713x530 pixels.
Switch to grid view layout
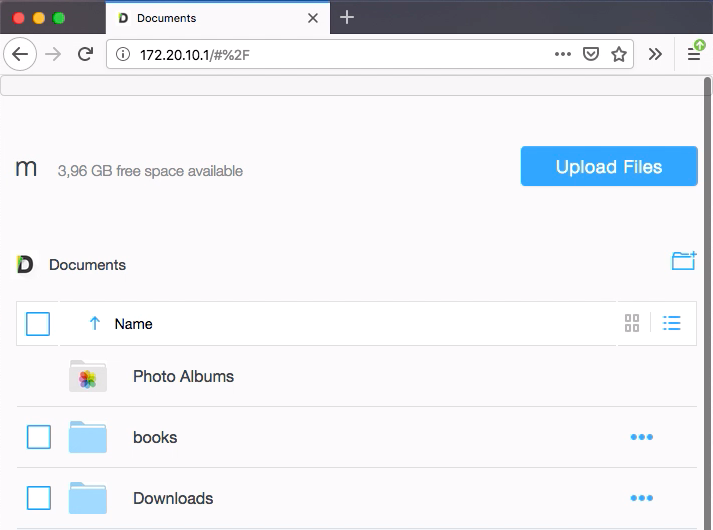632,323
